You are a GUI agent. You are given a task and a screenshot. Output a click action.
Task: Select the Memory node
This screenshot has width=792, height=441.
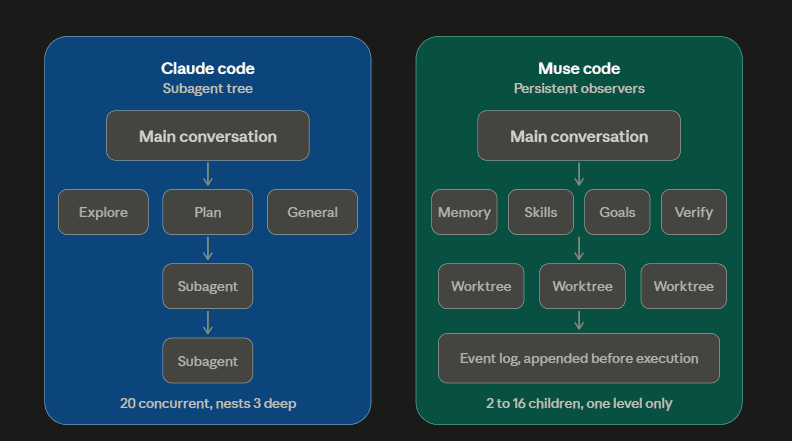click(x=464, y=212)
